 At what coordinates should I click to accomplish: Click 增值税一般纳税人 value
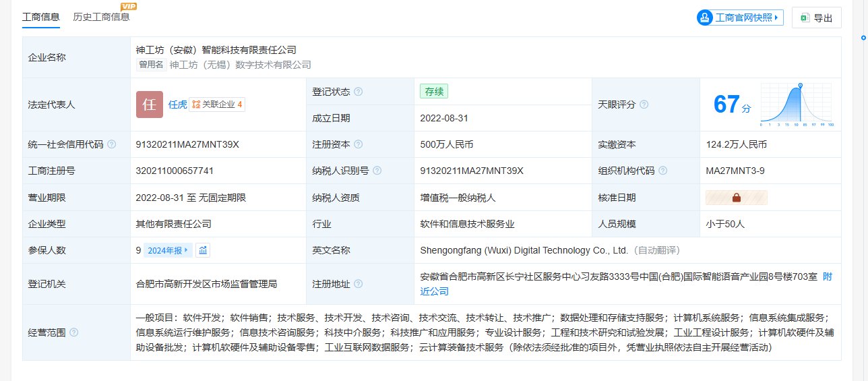pos(457,198)
